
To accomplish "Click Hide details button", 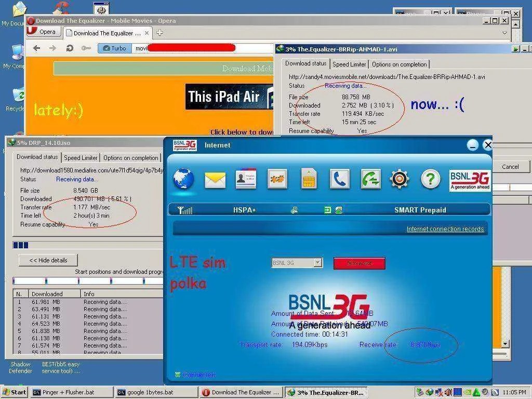I will click(48, 260).
